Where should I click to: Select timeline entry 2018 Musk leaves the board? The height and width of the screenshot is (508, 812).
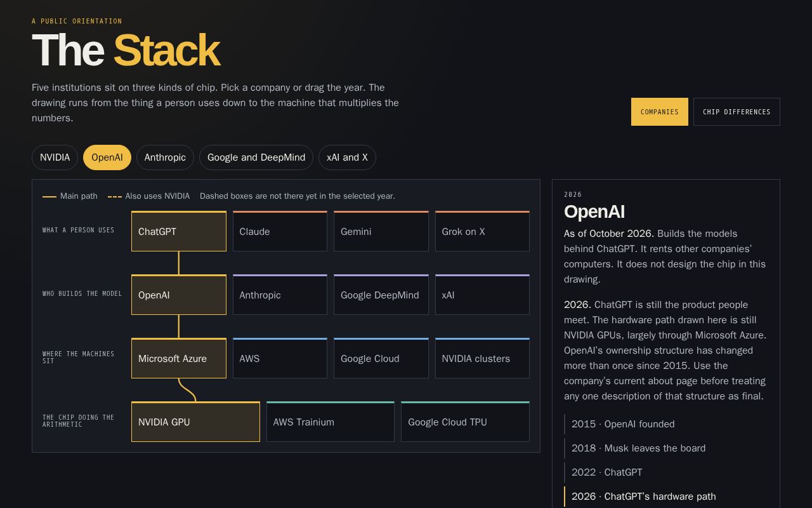tap(666, 448)
